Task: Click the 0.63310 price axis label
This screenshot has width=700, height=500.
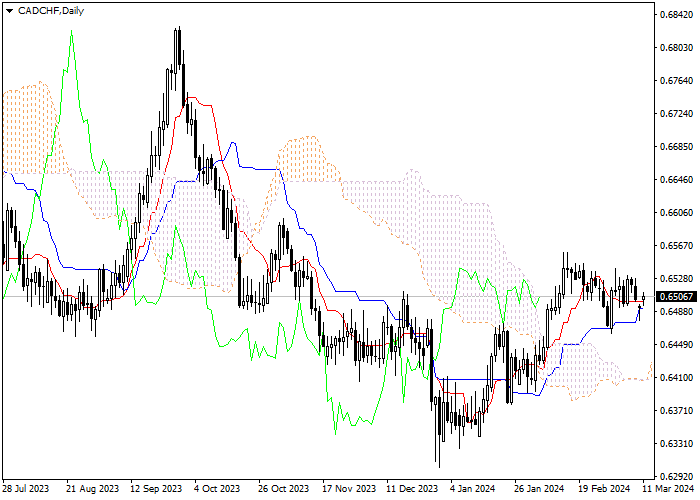Action: [x=676, y=444]
